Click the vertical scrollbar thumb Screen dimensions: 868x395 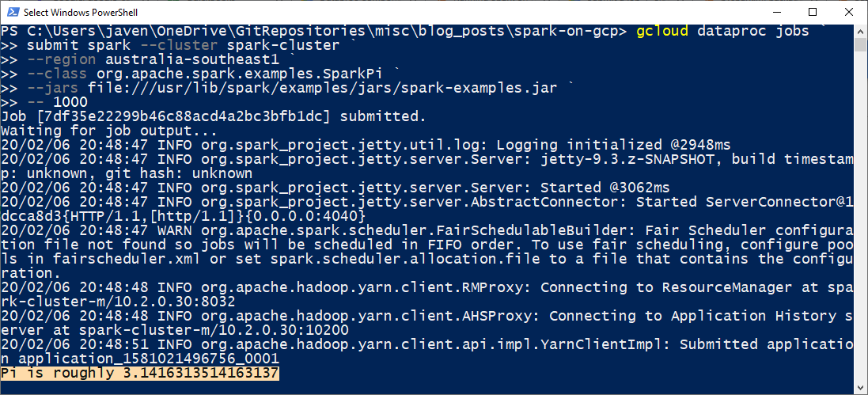[x=860, y=44]
